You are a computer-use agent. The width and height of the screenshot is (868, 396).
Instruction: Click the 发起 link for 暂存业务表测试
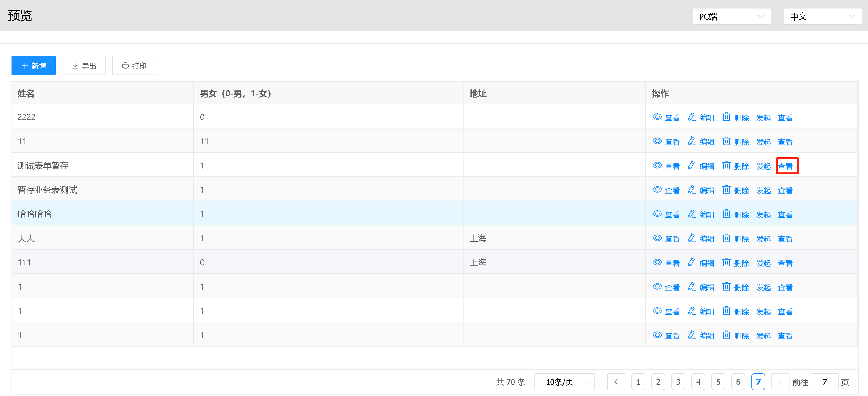tap(763, 190)
